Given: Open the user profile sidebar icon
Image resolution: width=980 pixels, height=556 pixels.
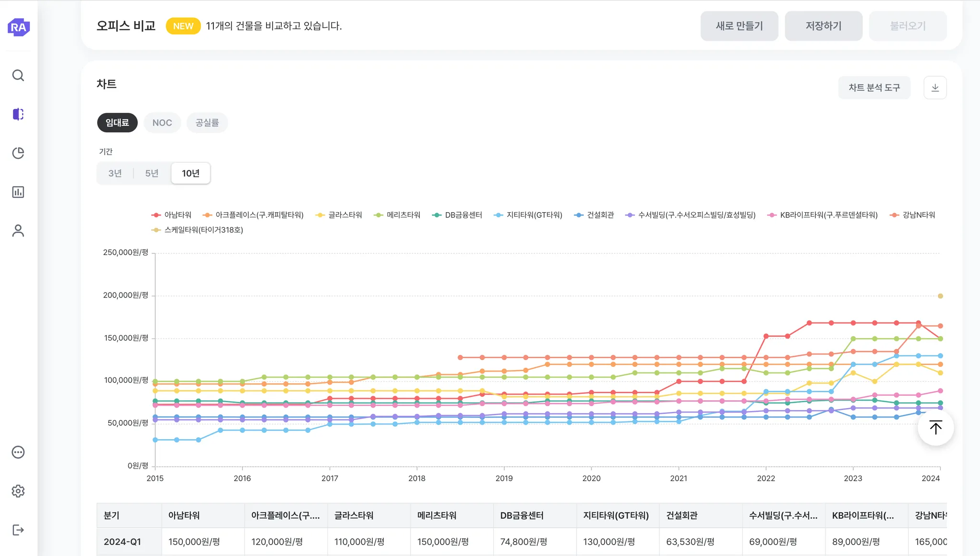Looking at the screenshot, I should [18, 231].
